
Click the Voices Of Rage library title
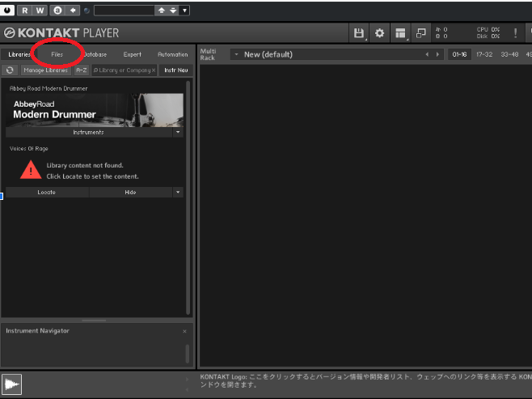coord(29,148)
